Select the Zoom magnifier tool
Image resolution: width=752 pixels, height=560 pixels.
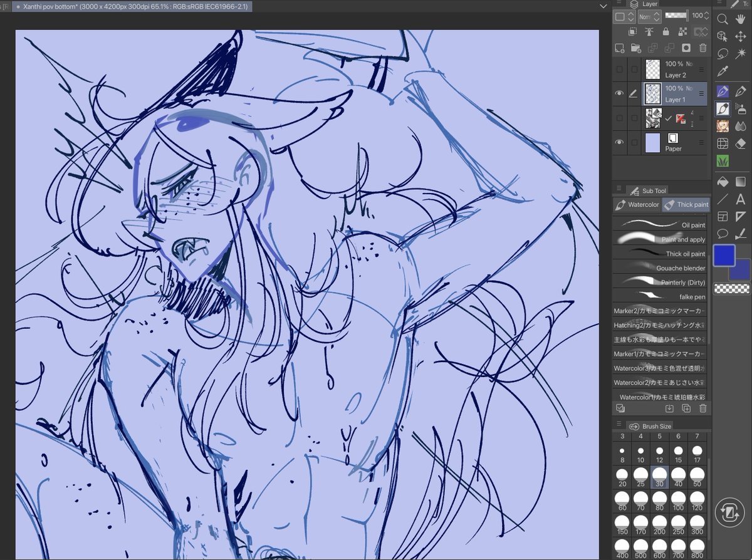point(723,19)
